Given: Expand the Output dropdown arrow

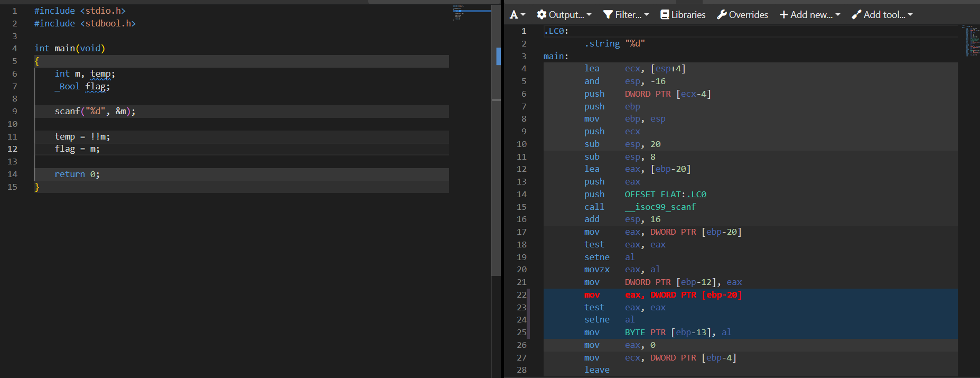Looking at the screenshot, I should (x=589, y=15).
